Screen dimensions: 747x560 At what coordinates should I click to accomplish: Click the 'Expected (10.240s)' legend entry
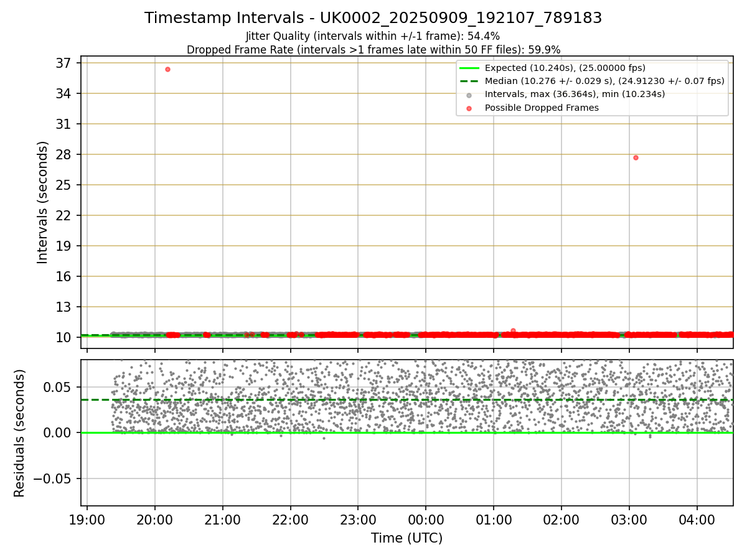tap(565, 68)
